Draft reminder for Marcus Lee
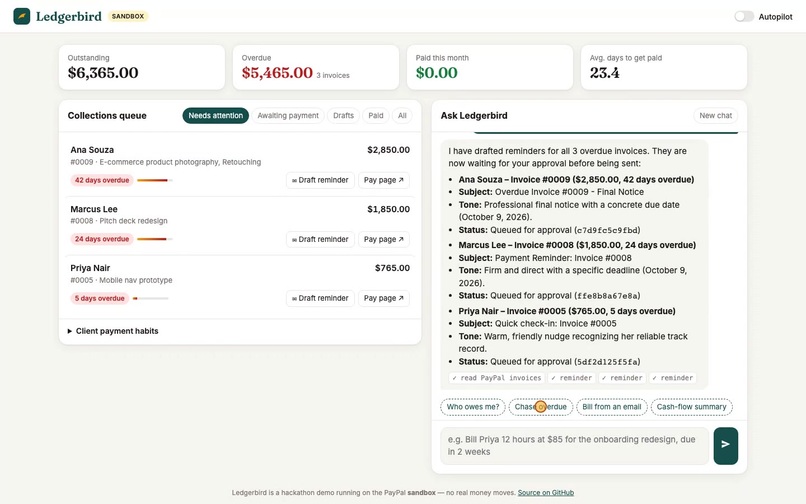This screenshot has height=504, width=806. pyautogui.click(x=320, y=239)
